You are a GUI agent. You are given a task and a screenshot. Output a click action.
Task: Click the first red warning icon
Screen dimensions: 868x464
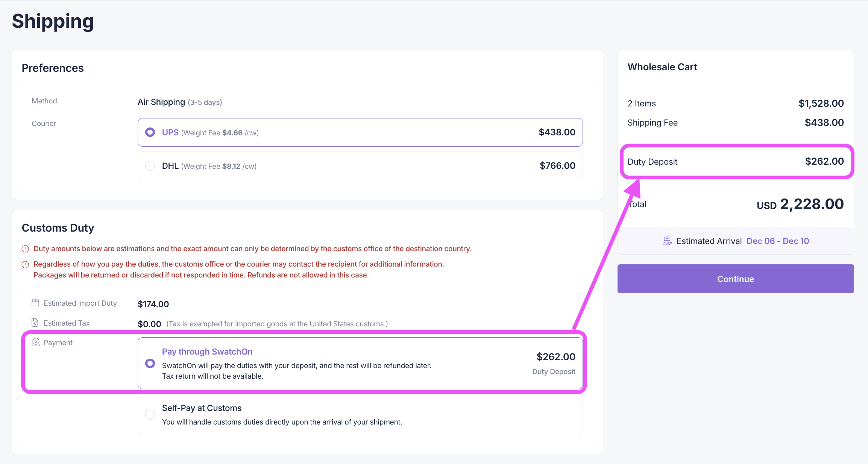[x=25, y=249]
